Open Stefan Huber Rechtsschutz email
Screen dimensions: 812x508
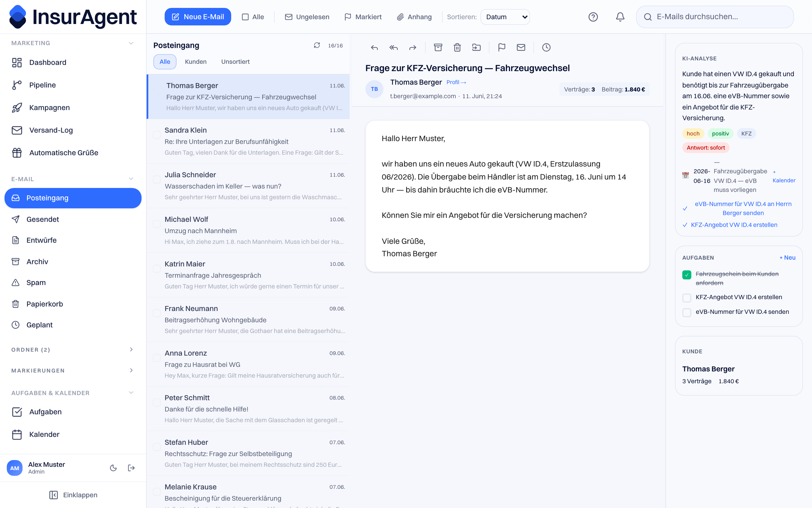click(248, 453)
